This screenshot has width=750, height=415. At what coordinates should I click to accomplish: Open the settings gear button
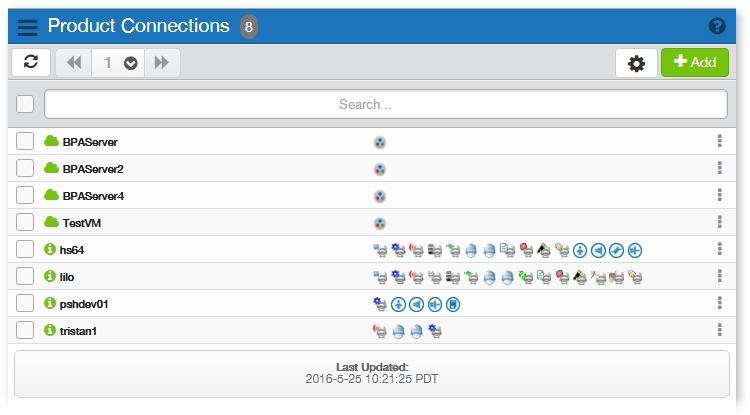click(x=635, y=63)
